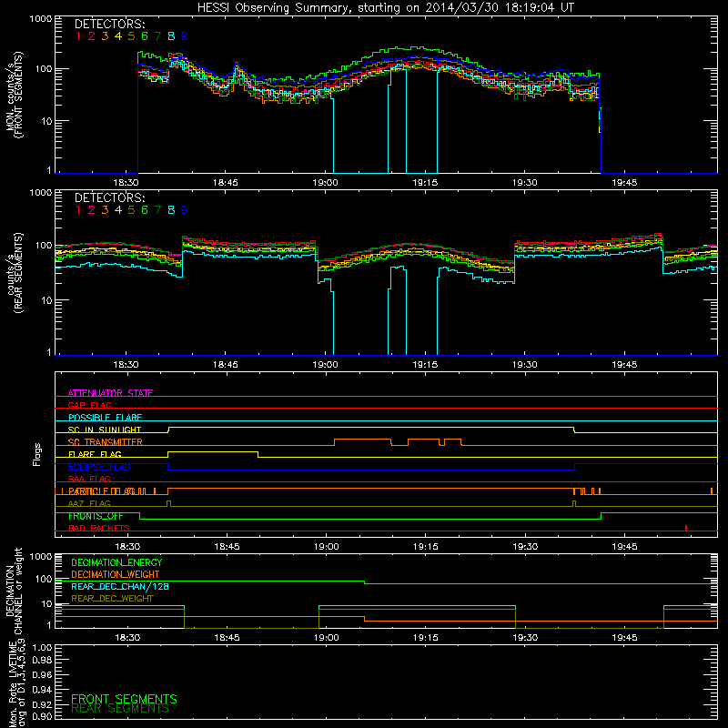
Task: Click the ATTENUATOR STATE flag label
Action: click(110, 393)
